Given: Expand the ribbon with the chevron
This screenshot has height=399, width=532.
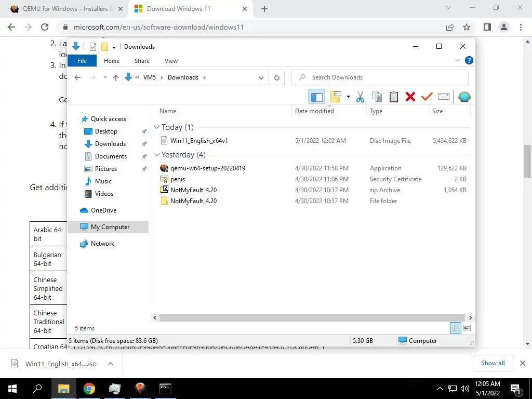Looking at the screenshot, I should tap(457, 60).
